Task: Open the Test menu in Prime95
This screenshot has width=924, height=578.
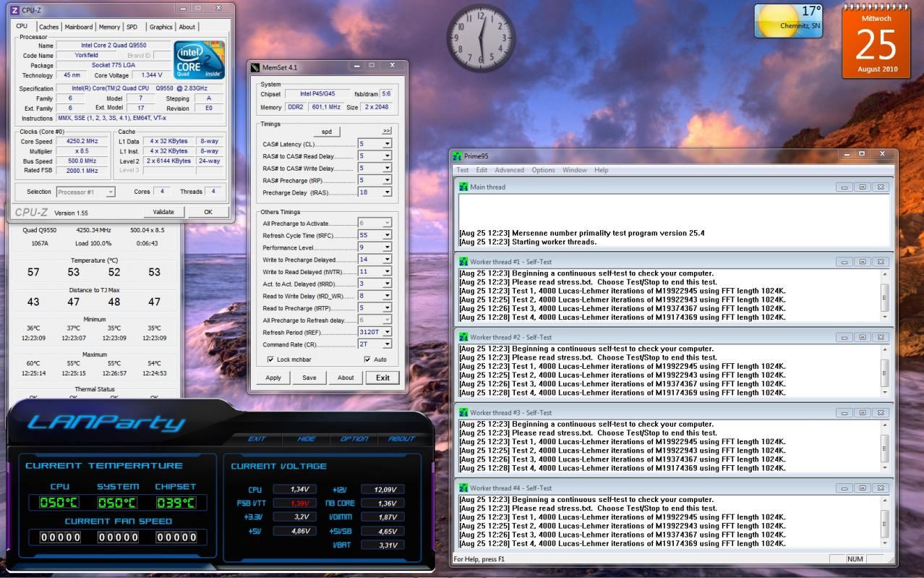Action: pyautogui.click(x=462, y=170)
